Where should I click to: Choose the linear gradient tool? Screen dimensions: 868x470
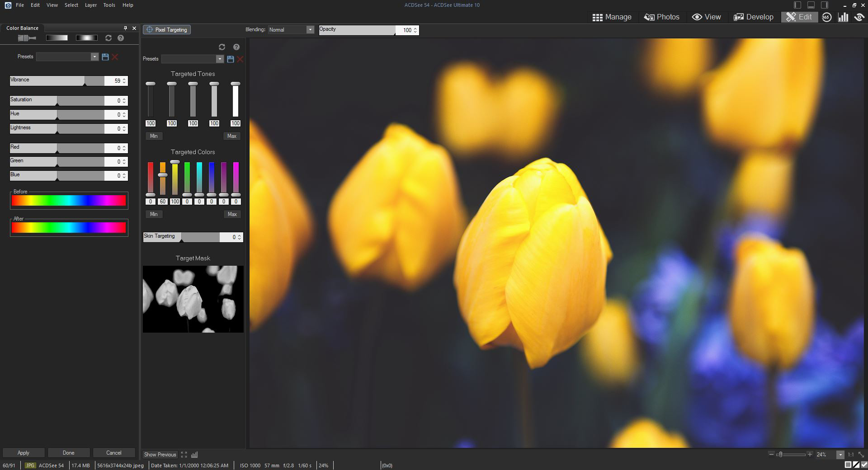click(57, 38)
